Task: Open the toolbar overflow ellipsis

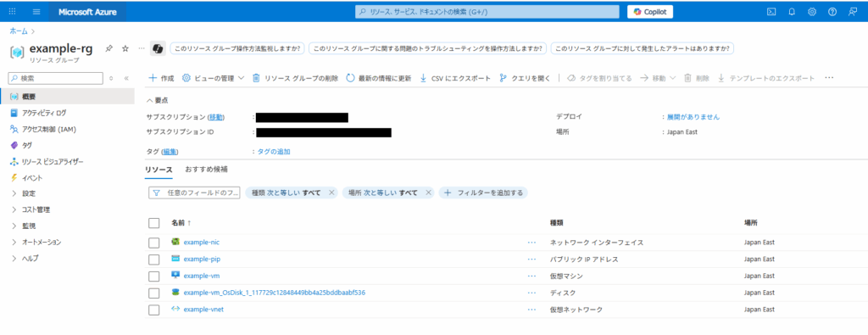Action: 829,78
